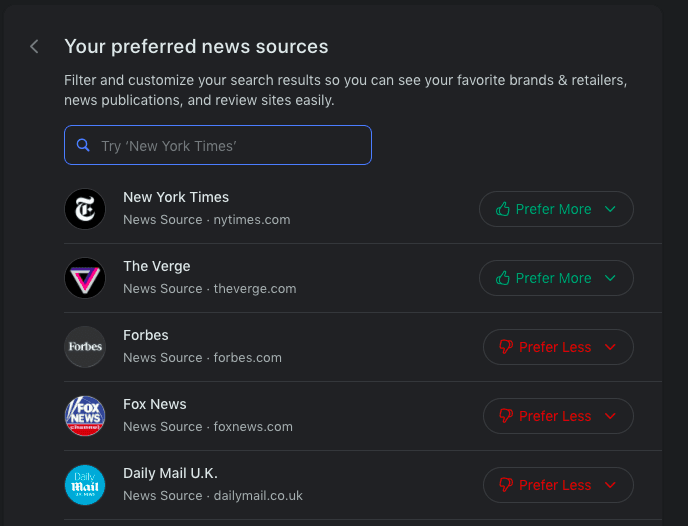Select the 'Forbes' source name

click(x=146, y=335)
